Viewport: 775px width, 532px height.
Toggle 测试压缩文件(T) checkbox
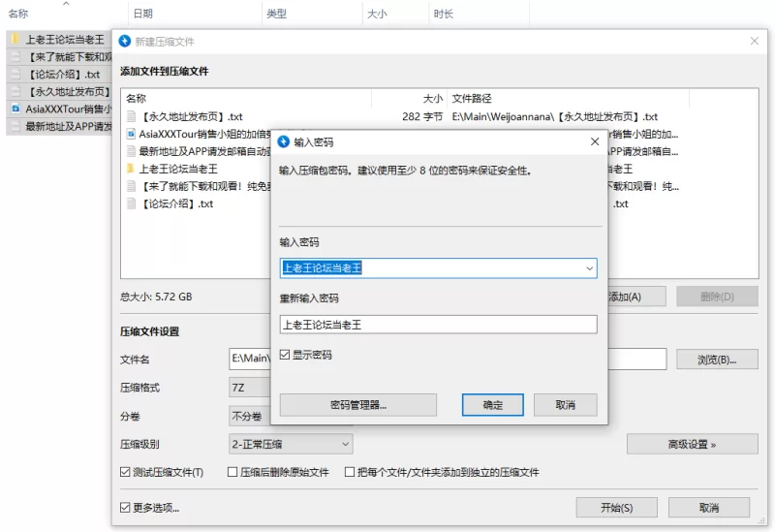pos(125,472)
